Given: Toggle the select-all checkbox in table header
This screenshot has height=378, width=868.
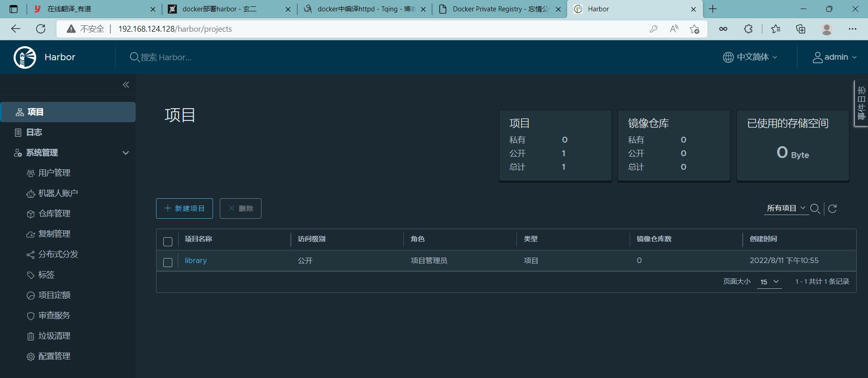Looking at the screenshot, I should (168, 242).
